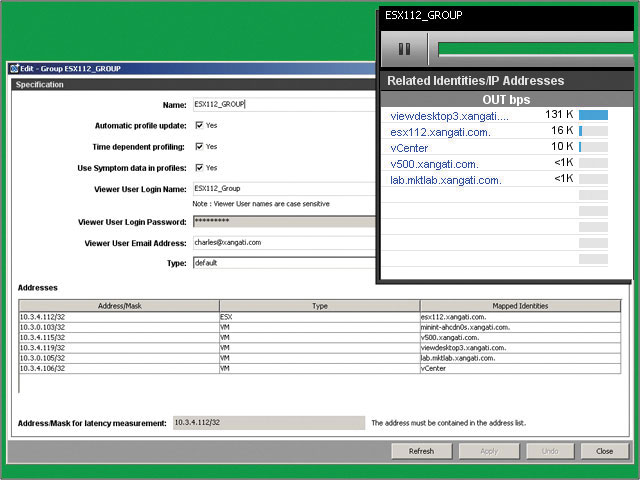Click the Apply button
The height and width of the screenshot is (480, 640).
pos(489,451)
